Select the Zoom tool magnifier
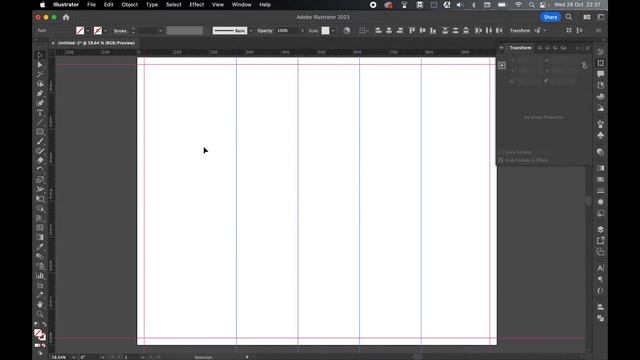The height and width of the screenshot is (360, 640). (x=40, y=314)
